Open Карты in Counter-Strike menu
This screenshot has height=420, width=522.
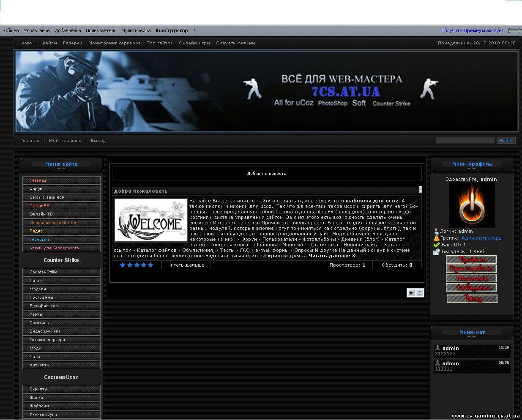(61, 314)
